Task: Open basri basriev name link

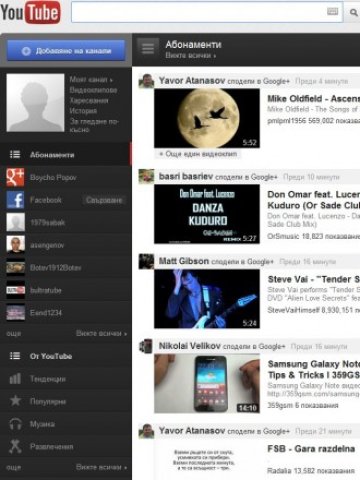Action: [186, 176]
